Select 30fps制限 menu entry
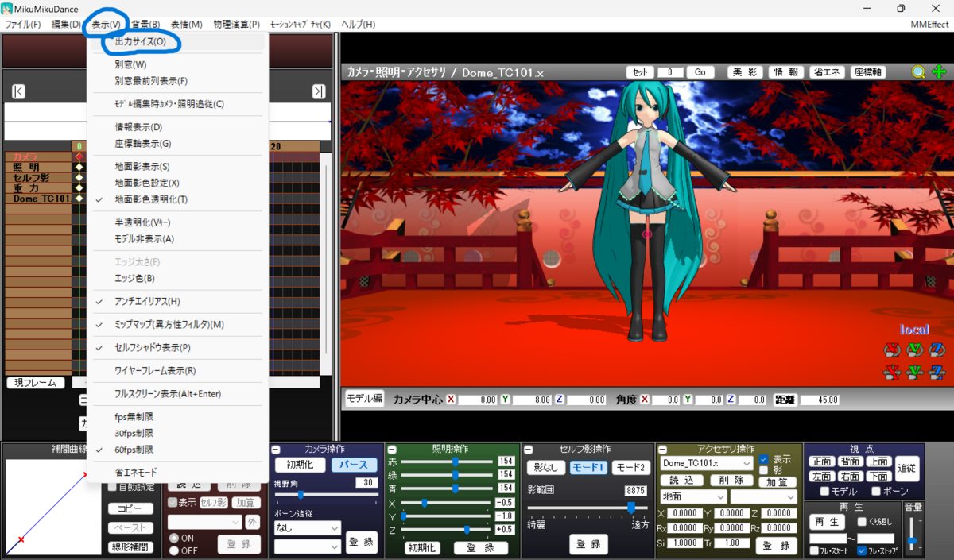954x560 pixels. click(178, 433)
